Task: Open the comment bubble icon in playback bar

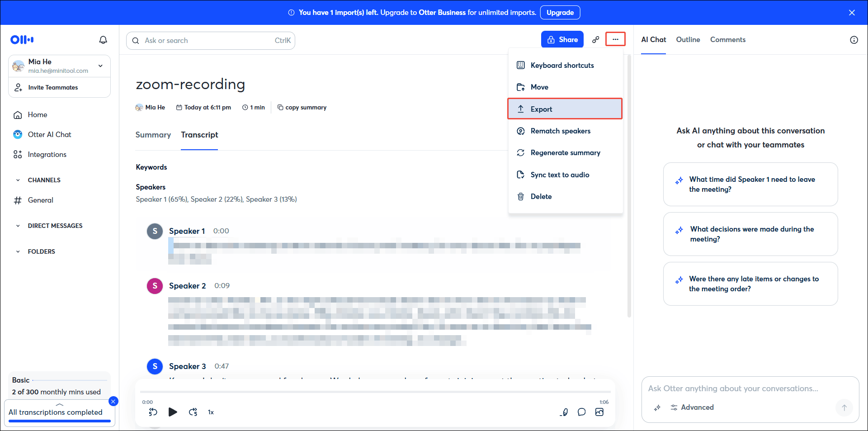Action: click(582, 412)
